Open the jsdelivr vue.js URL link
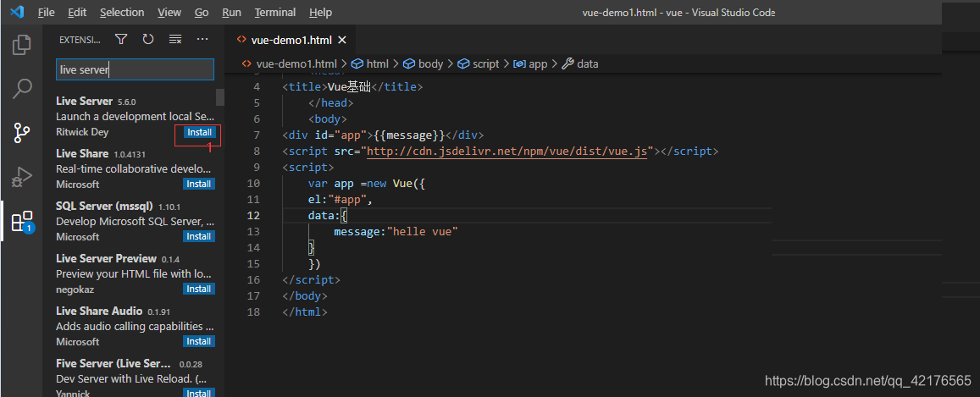This screenshot has height=397, width=980. pos(507,151)
